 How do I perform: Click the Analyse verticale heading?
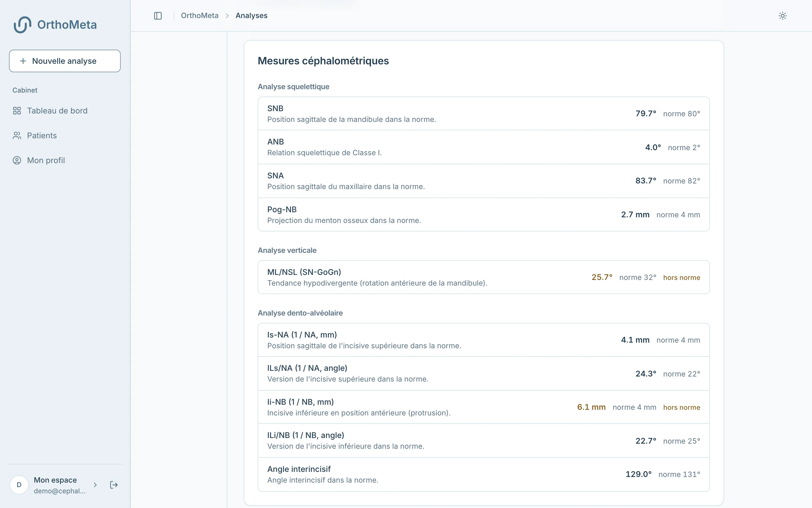pos(287,250)
